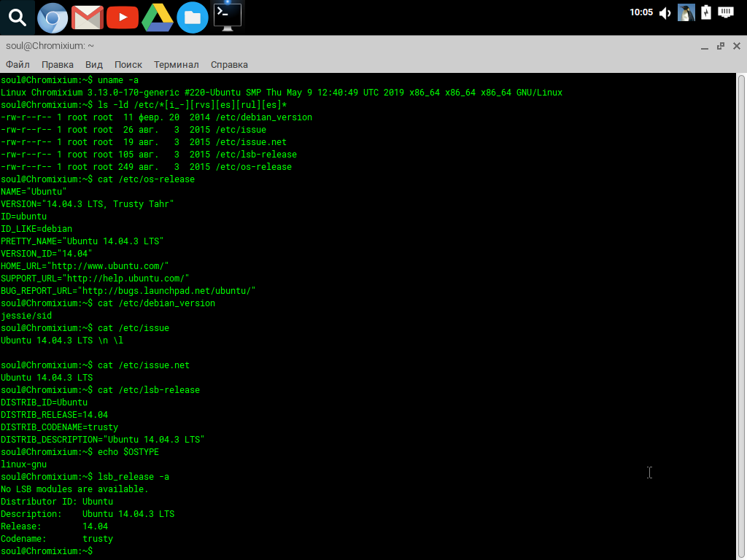Click the "Ubuntu 14.04.3 LTS \n \l" output line

[x=62, y=340]
